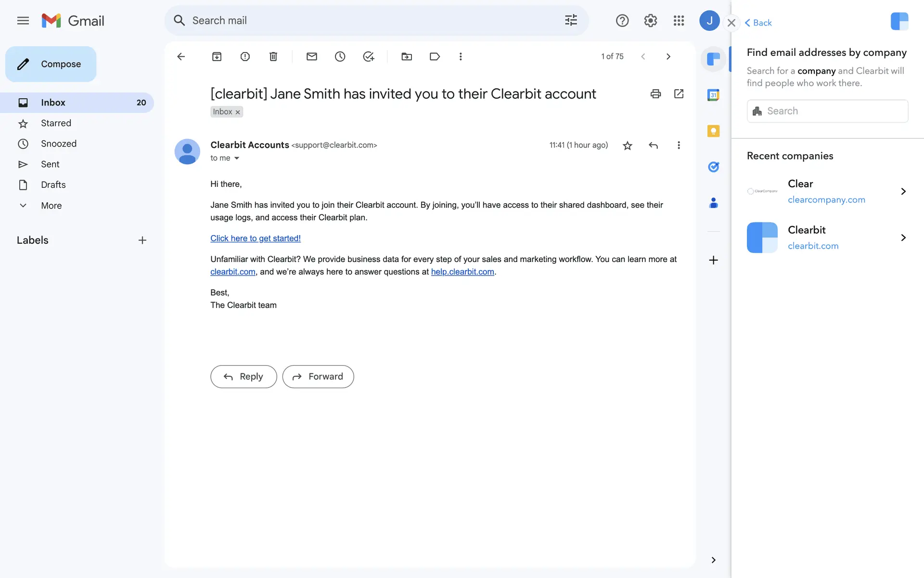This screenshot has height=578, width=924.
Task: Remove the Inbox label from the email
Action: [238, 112]
